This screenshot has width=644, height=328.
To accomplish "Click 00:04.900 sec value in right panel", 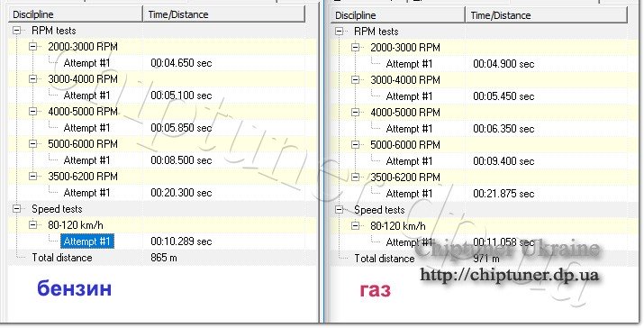I will click(503, 64).
